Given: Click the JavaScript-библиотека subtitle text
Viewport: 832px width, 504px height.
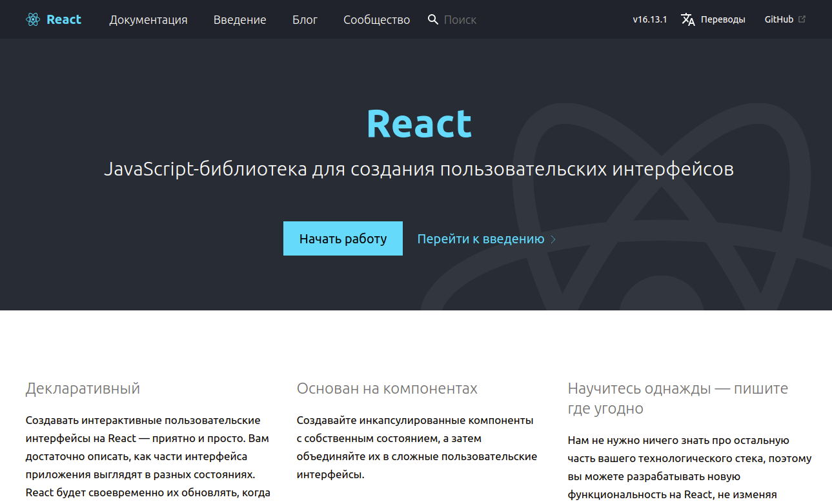Looking at the screenshot, I should coord(419,169).
